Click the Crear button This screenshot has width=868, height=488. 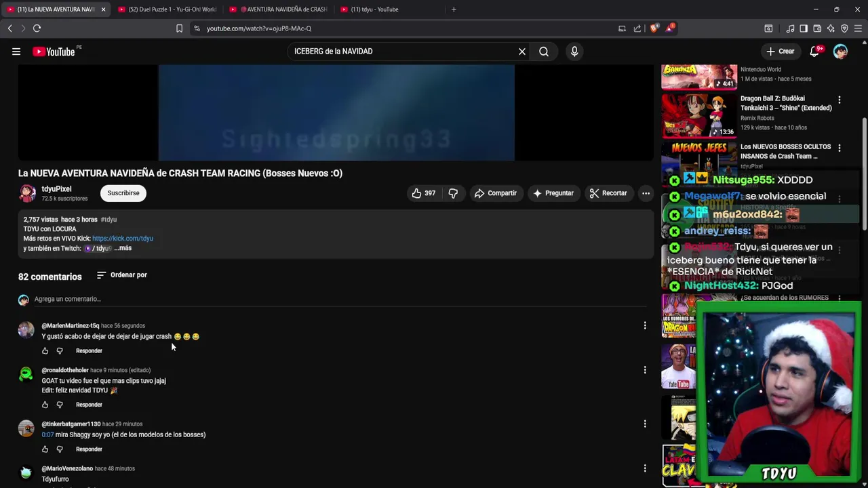780,52
